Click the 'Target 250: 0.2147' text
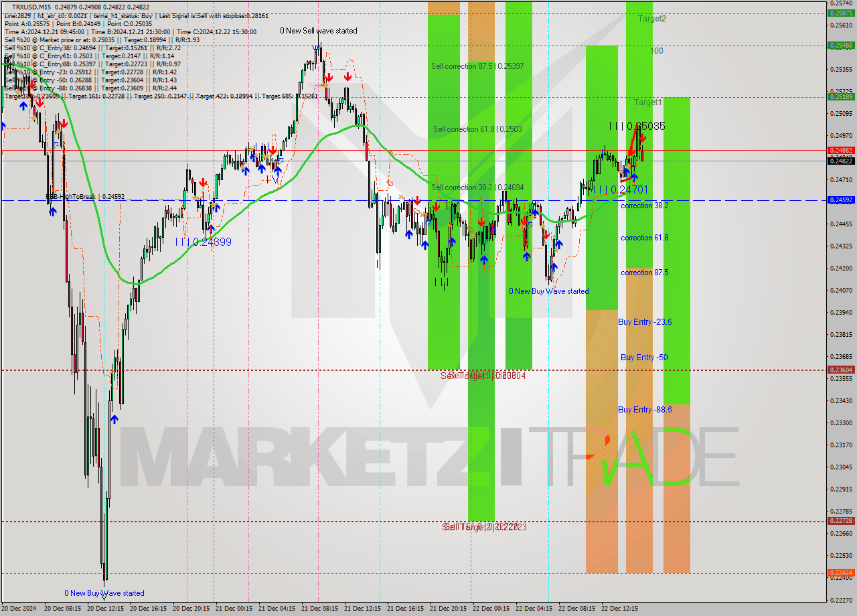 click(161, 96)
